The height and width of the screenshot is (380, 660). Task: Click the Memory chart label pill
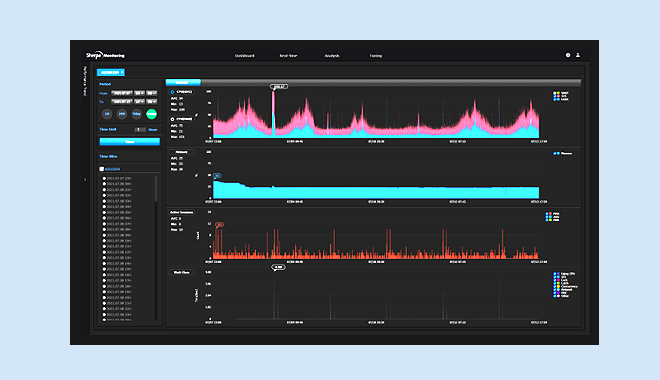[x=181, y=152]
